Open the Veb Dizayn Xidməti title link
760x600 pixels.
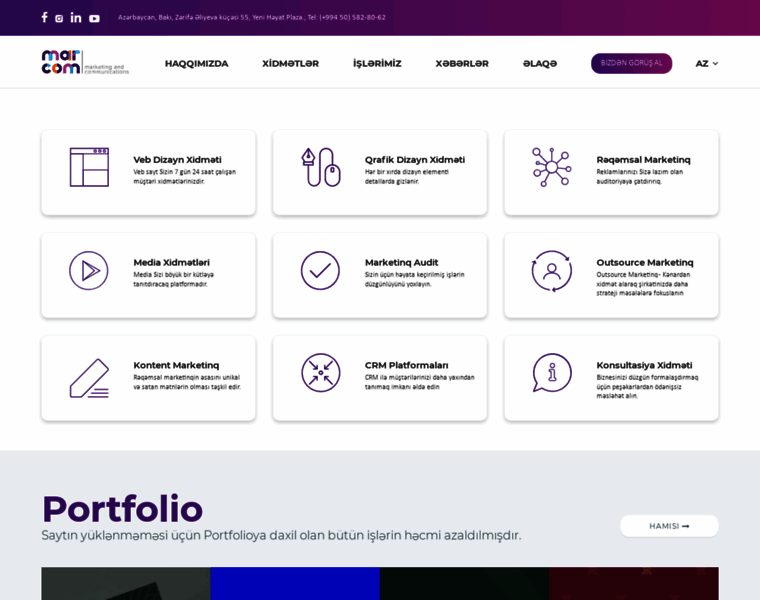coord(177,159)
